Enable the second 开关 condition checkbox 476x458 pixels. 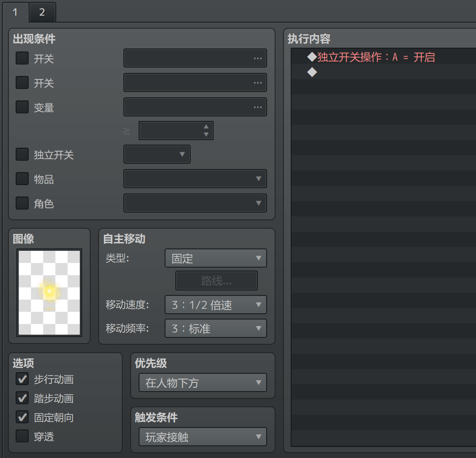[x=22, y=82]
